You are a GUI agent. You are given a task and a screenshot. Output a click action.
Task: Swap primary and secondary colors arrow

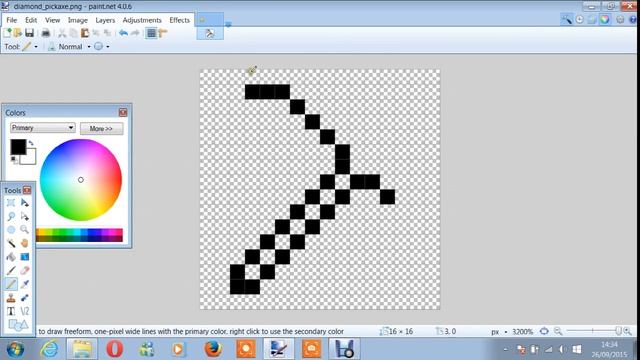click(31, 143)
